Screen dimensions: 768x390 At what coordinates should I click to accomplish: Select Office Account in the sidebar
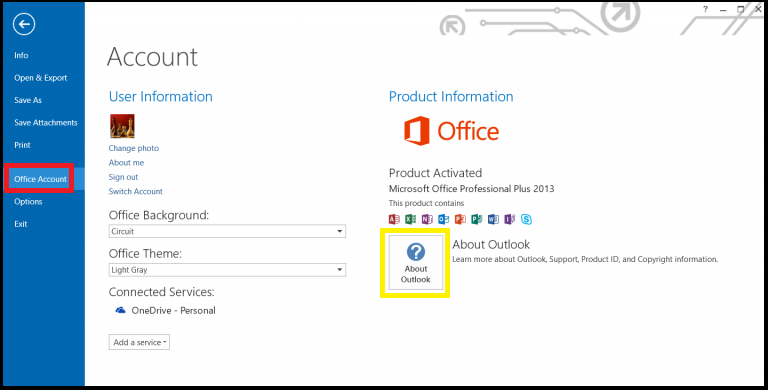coord(40,179)
